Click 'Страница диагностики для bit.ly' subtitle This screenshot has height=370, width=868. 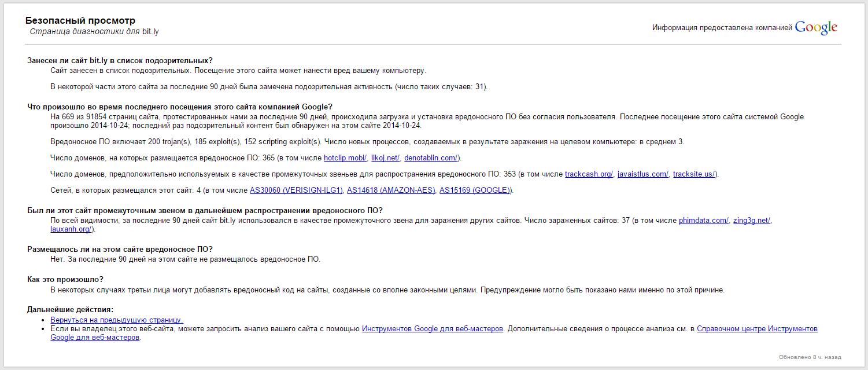[x=94, y=31]
